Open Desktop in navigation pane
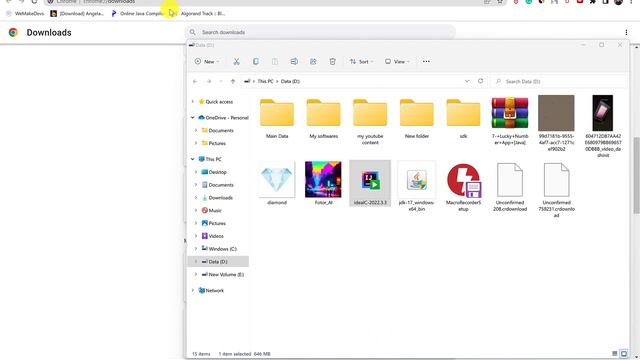The image size is (640, 360). coord(218,172)
